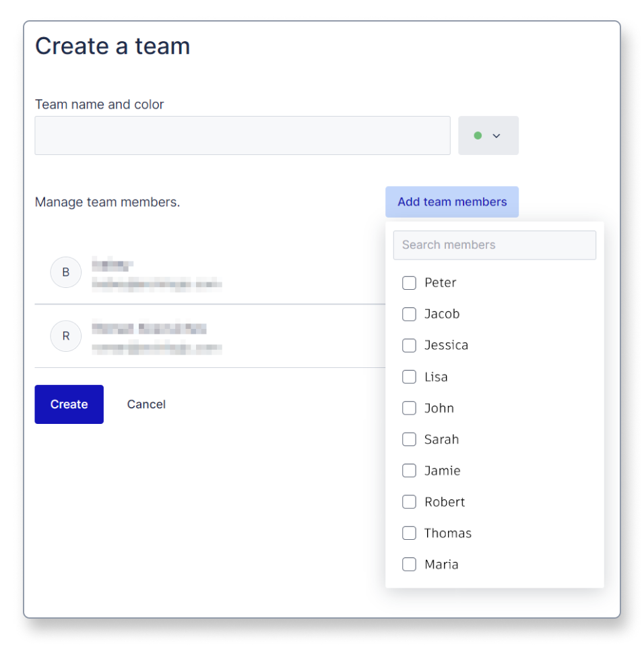Check the checkbox next to Peter
Viewport: 644px width, 647px height.
(409, 283)
